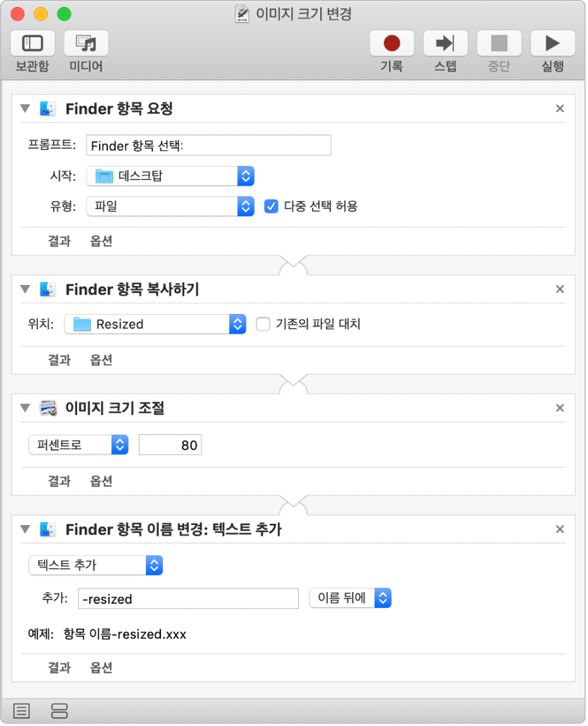Image resolution: width=588 pixels, height=726 pixels.
Task: Click the 기록 record button
Action: pos(392,44)
